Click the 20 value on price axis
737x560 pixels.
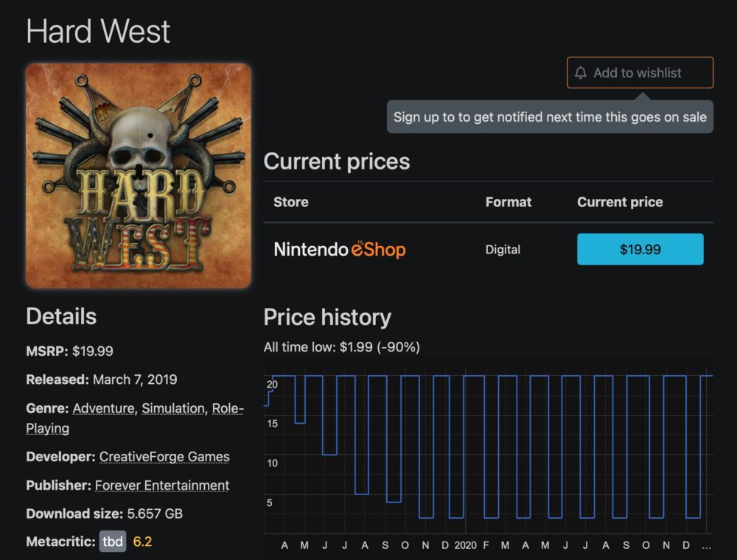point(272,385)
